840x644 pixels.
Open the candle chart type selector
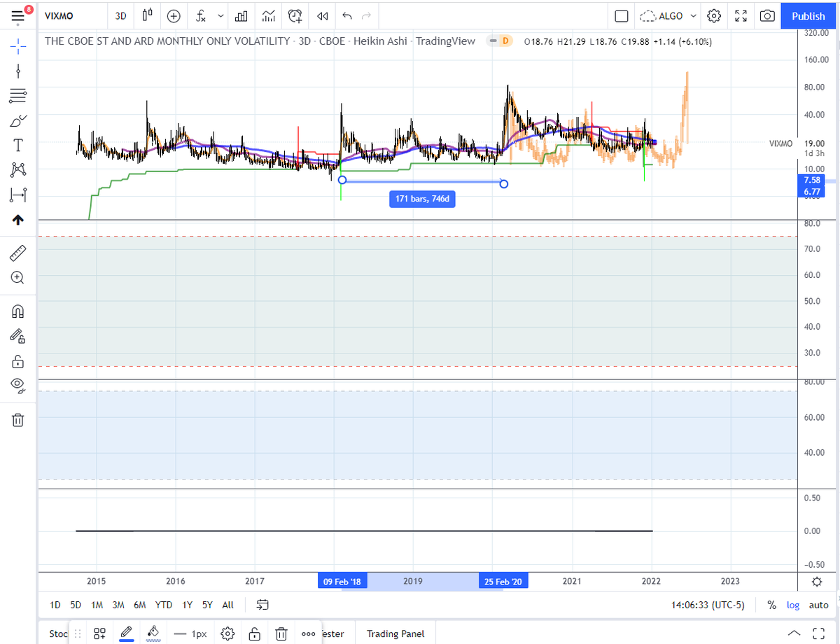(147, 15)
